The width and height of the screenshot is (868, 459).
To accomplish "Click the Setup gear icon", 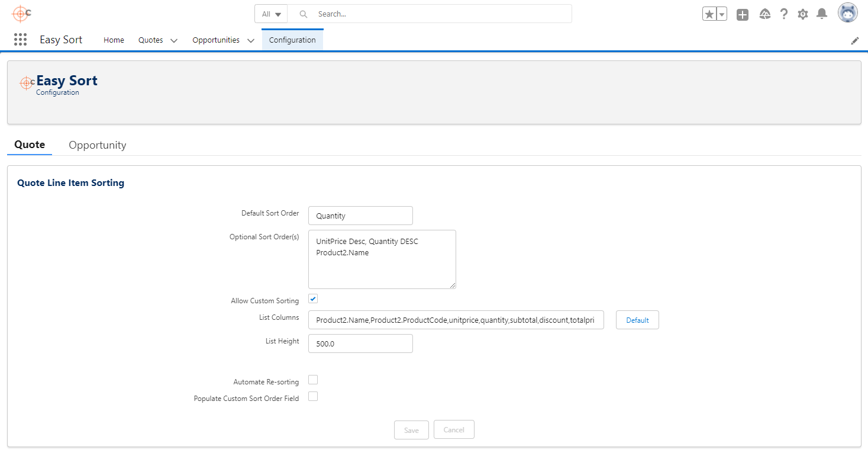I will click(x=803, y=13).
